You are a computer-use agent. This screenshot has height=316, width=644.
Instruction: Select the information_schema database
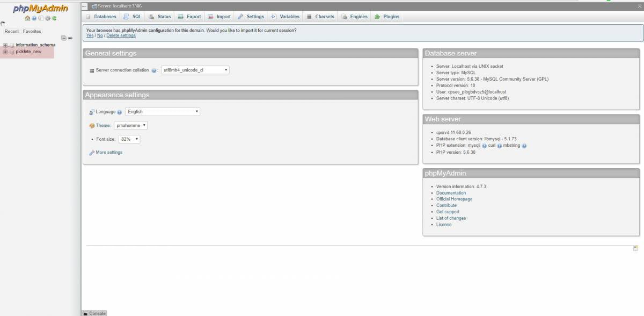[x=35, y=45]
